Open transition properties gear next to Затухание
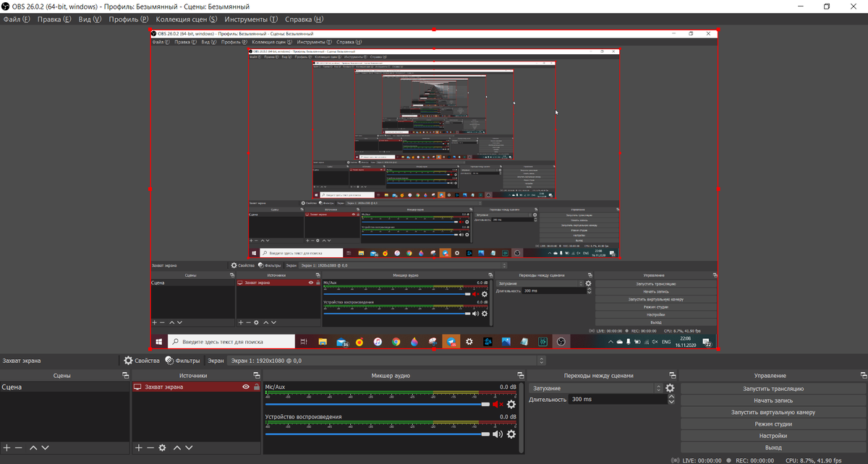This screenshot has width=868, height=464. tap(670, 388)
